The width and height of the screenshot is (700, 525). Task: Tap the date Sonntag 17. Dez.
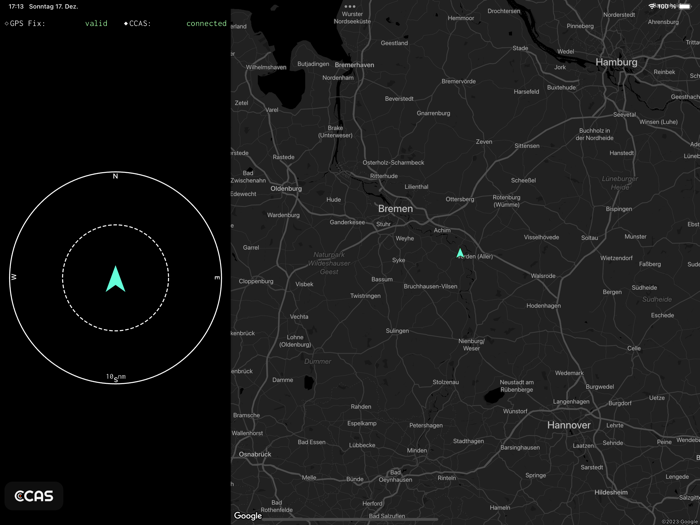tap(54, 6)
